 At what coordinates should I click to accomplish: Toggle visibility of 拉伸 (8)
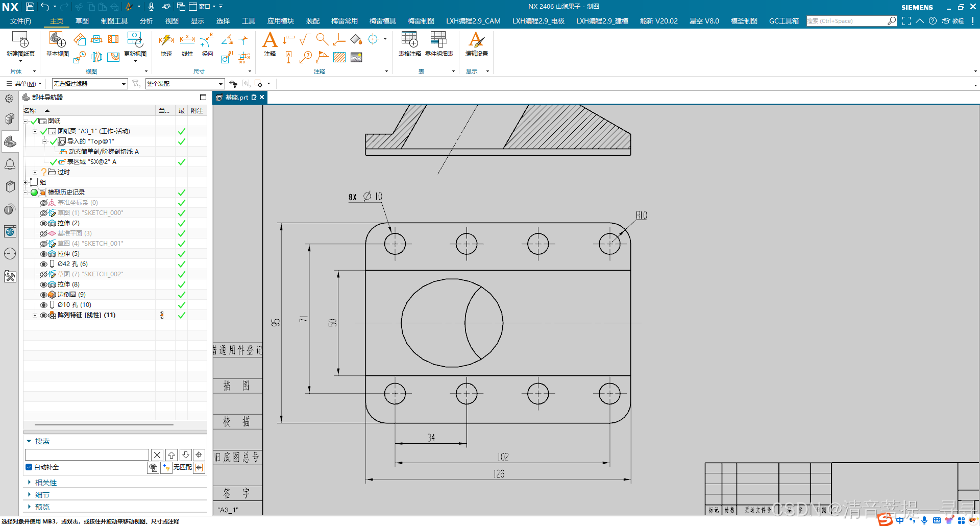pyautogui.click(x=43, y=284)
